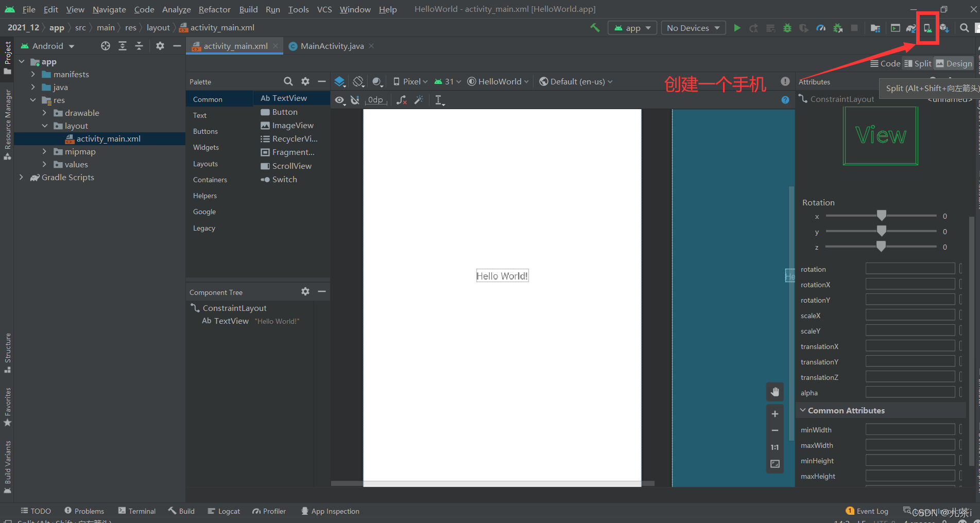This screenshot has height=523, width=980.
Task: Expand all in Project panel
Action: click(123, 46)
